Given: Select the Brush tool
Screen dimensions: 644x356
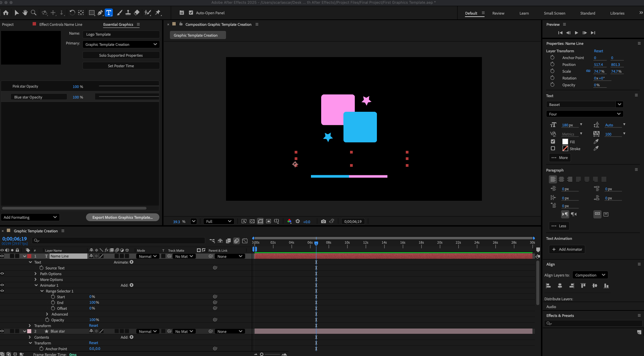Looking at the screenshot, I should 120,13.
